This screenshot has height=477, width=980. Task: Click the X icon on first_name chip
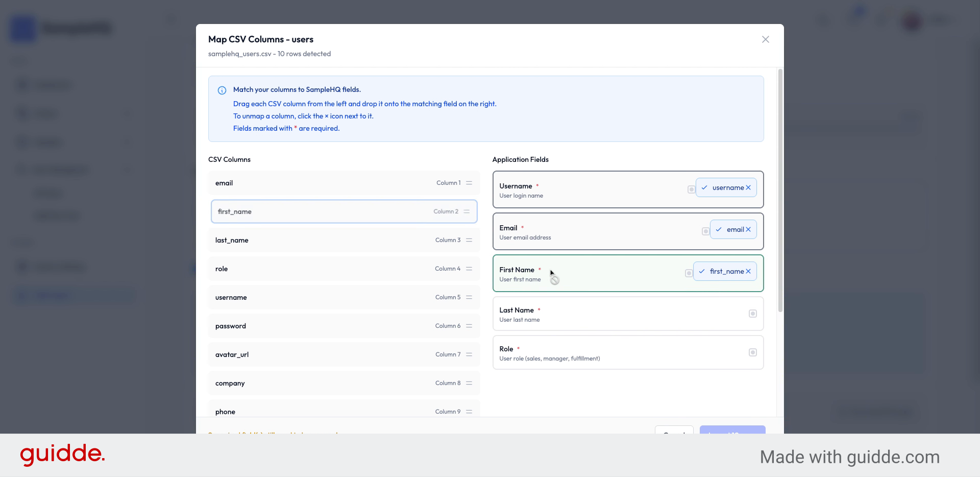(x=748, y=272)
